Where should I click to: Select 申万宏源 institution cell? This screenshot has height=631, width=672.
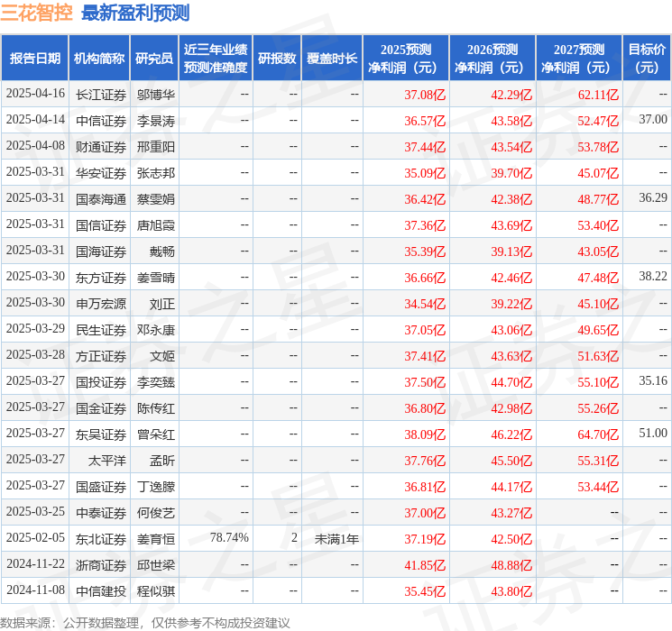(x=101, y=304)
